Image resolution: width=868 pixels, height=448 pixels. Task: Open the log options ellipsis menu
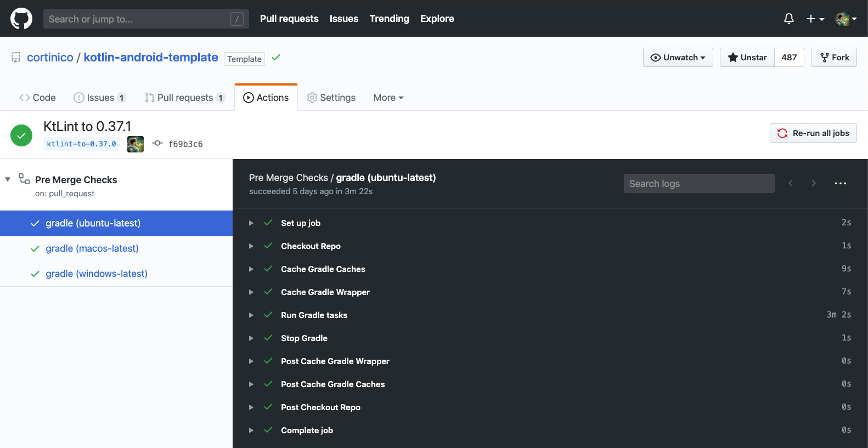pos(841,183)
